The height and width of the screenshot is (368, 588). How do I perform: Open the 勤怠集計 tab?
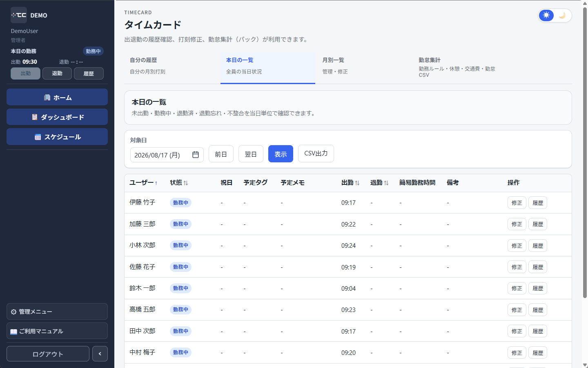(x=461, y=67)
